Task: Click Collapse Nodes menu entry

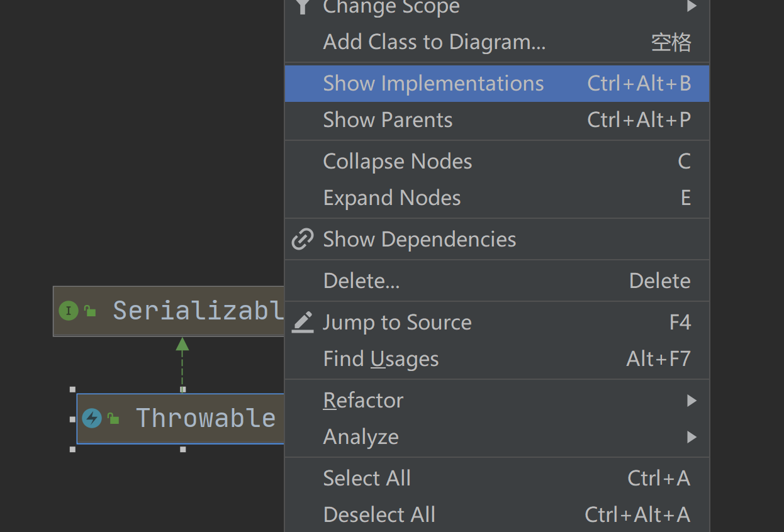Action: 397,161
